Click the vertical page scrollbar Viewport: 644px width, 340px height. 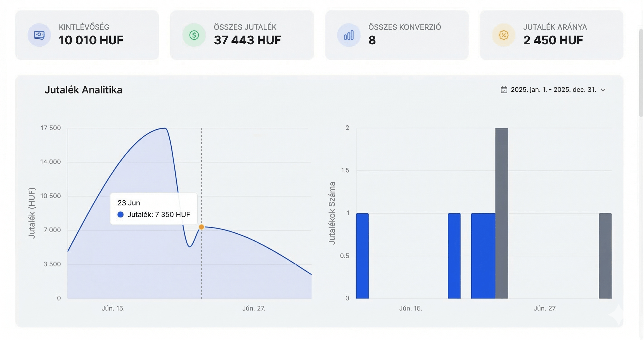[641, 73]
